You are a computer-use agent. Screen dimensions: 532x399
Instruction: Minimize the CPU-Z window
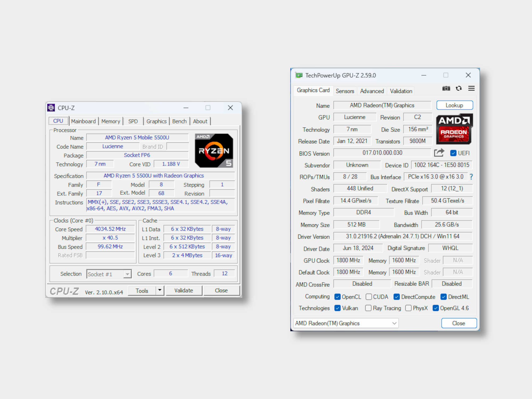(x=186, y=108)
